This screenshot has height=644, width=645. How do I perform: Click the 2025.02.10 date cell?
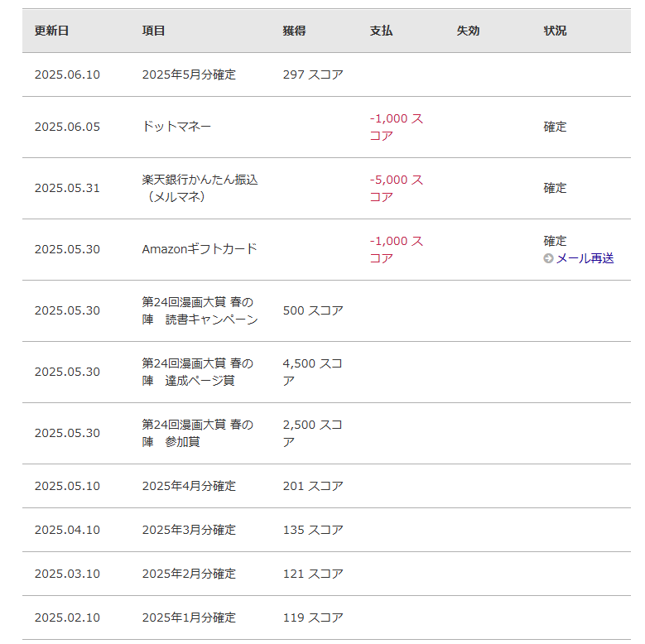[67, 618]
